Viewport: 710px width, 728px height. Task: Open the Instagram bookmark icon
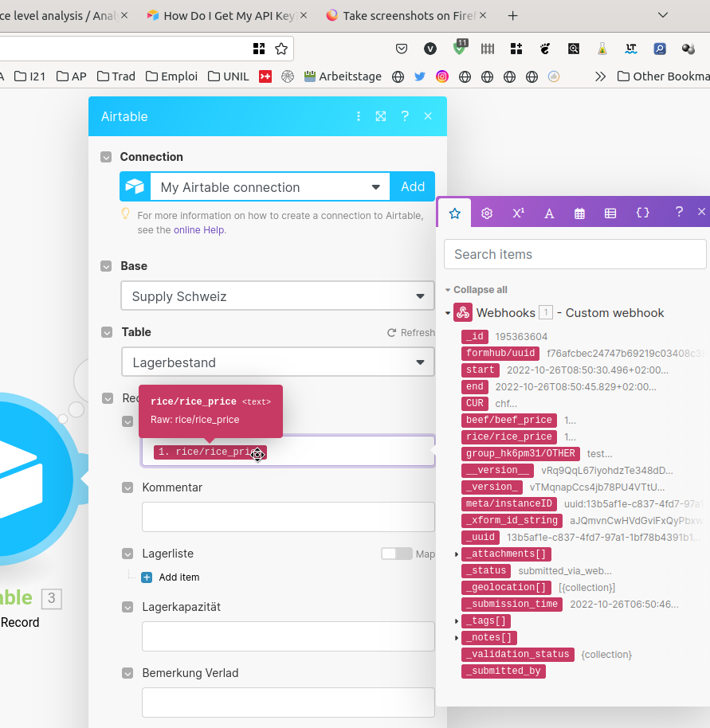pos(442,76)
